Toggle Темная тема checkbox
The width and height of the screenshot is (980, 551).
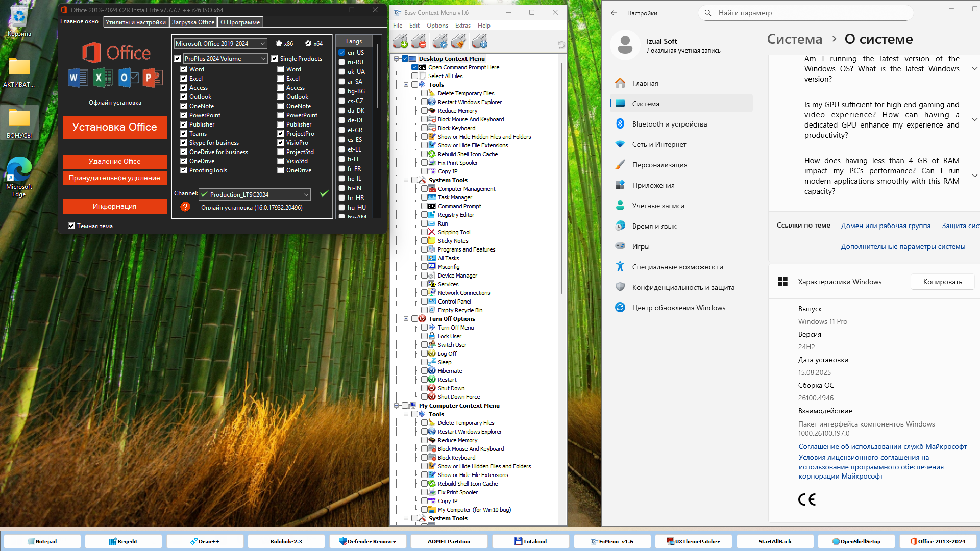[71, 226]
